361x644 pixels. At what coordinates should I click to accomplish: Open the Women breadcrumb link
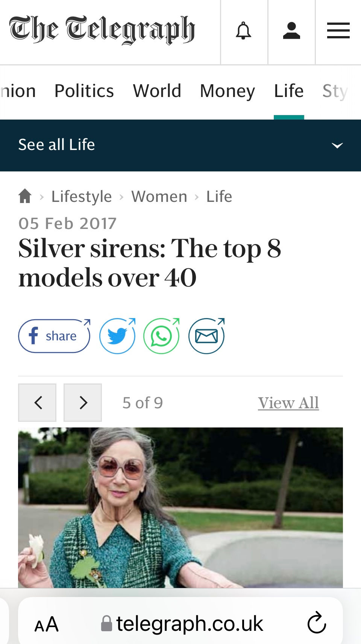[x=159, y=196]
